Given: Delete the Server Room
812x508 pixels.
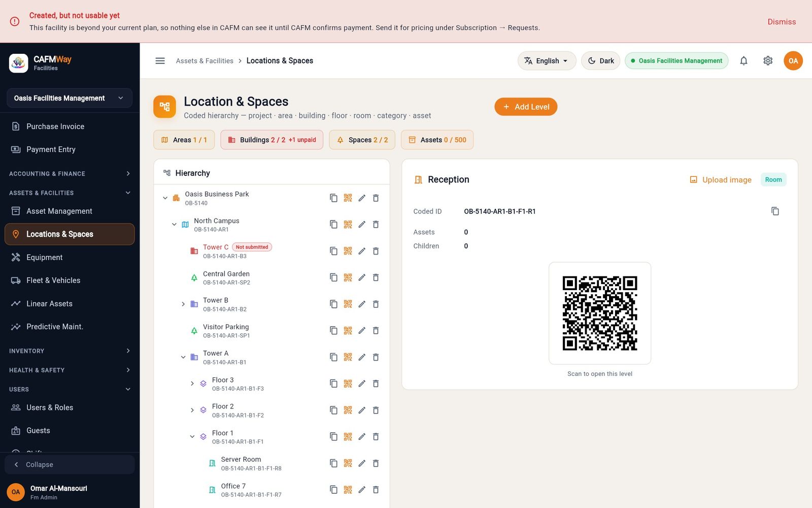Looking at the screenshot, I should click(x=376, y=463).
